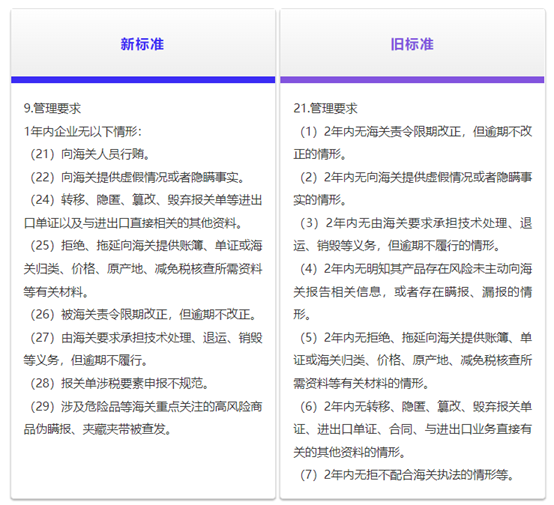
Task: Click the 旧标准 column header
Action: pyautogui.click(x=412, y=45)
